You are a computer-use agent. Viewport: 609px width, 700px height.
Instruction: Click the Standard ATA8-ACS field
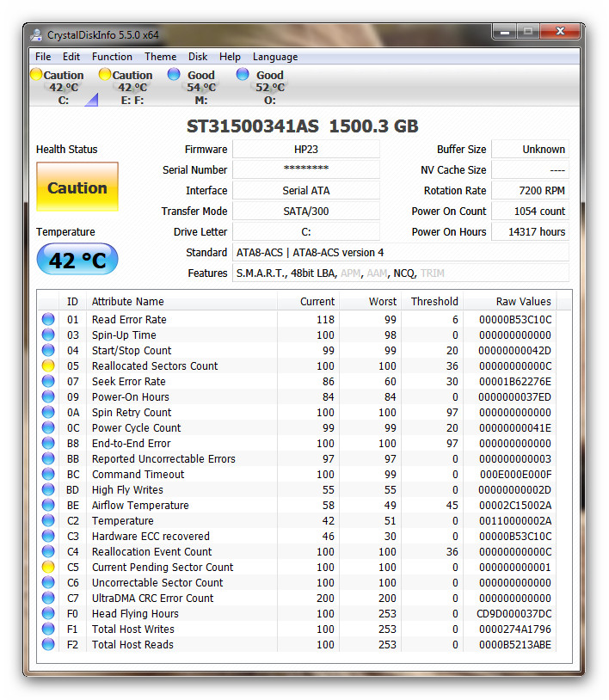401,252
